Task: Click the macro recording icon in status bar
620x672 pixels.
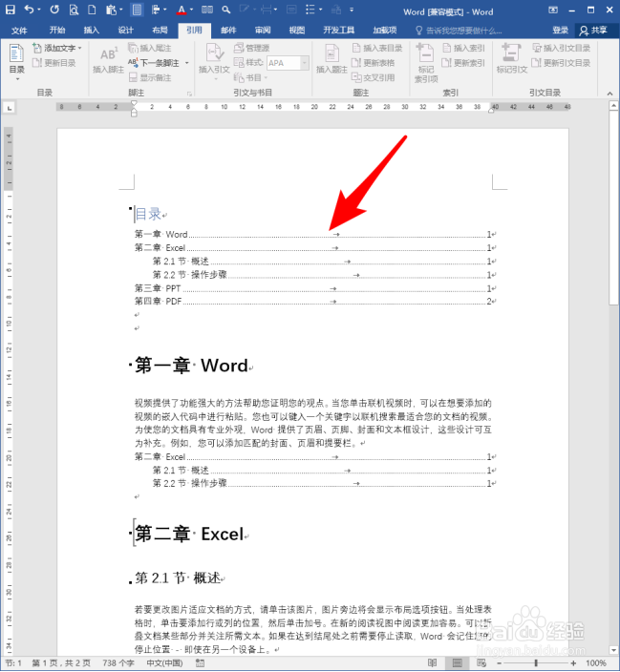Action: 200,663
